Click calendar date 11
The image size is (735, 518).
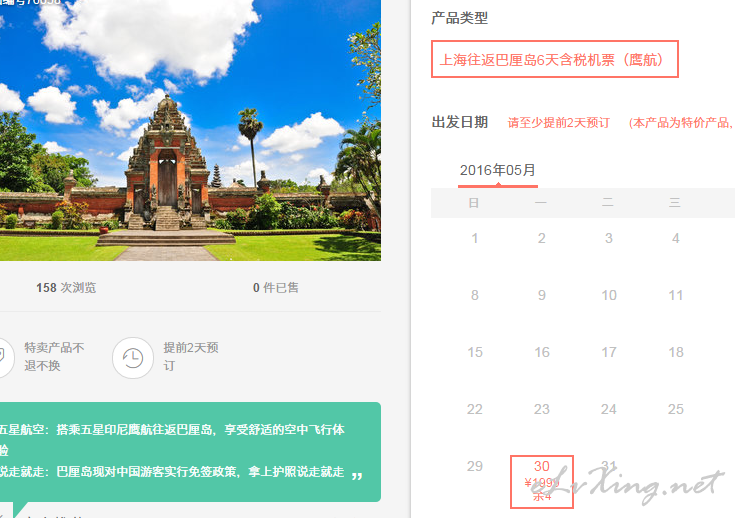pyautogui.click(x=675, y=295)
